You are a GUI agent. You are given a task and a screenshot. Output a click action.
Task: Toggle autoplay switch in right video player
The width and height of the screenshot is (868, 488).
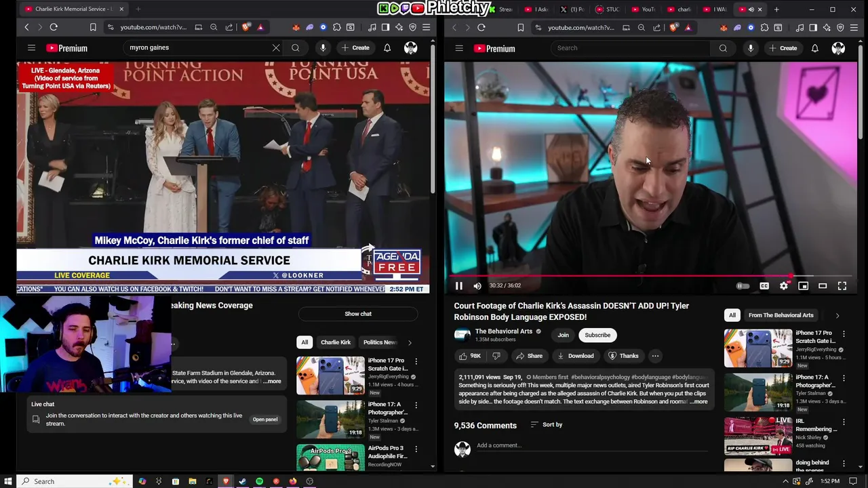pos(743,286)
